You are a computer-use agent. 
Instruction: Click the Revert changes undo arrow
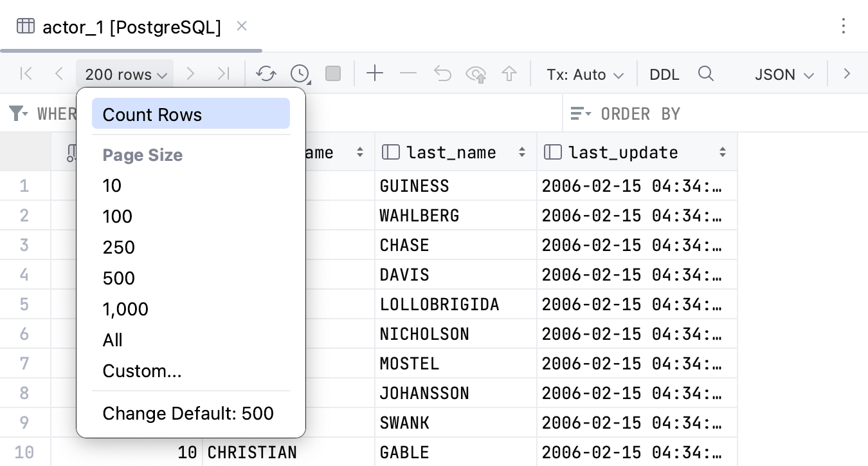pyautogui.click(x=442, y=74)
